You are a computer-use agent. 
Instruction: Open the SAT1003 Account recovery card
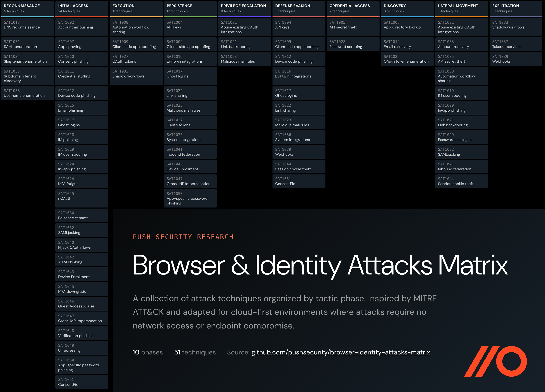click(x=462, y=44)
